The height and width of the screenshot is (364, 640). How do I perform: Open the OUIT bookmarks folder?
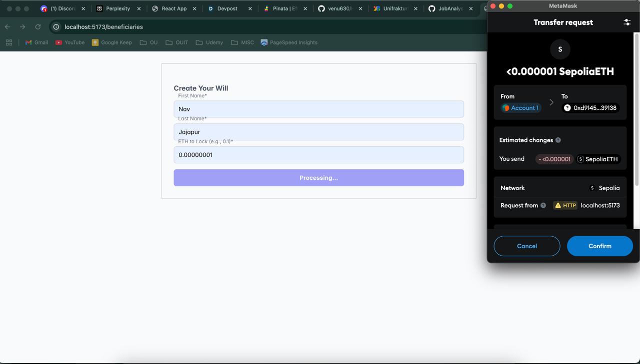coord(177,42)
